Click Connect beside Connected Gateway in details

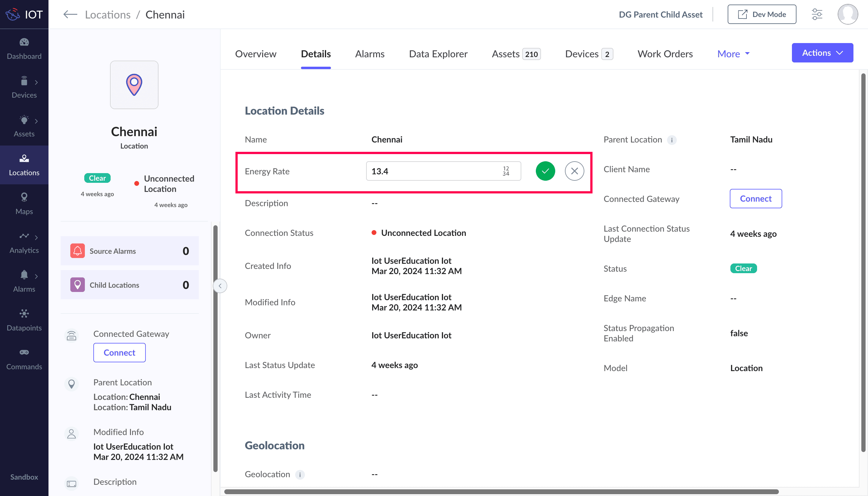coord(755,199)
